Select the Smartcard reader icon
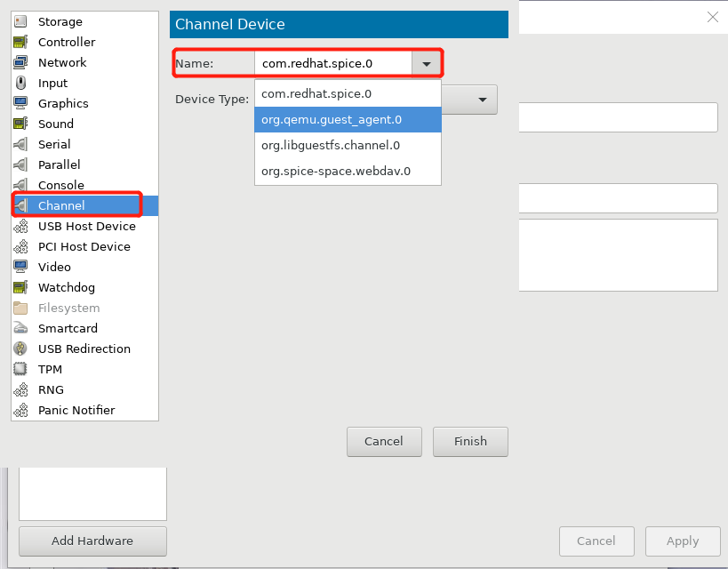Image resolution: width=728 pixels, height=569 pixels. click(20, 328)
